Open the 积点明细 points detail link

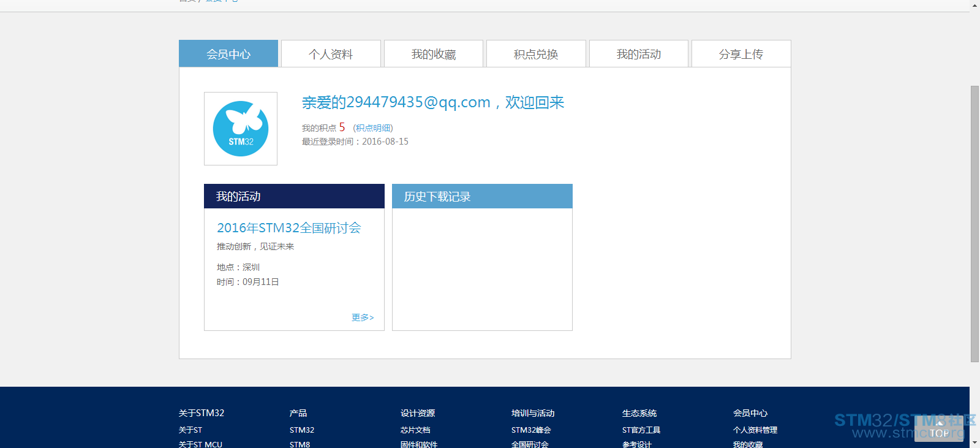pos(373,128)
